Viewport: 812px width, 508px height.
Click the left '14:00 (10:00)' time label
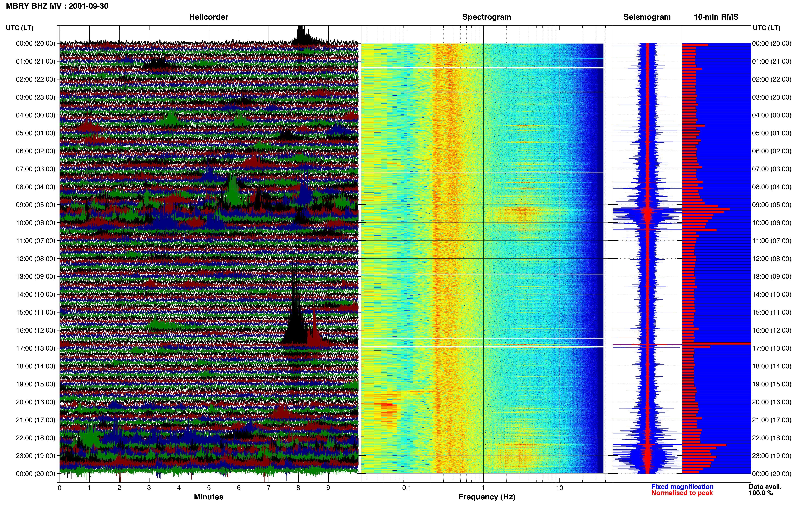tap(36, 294)
